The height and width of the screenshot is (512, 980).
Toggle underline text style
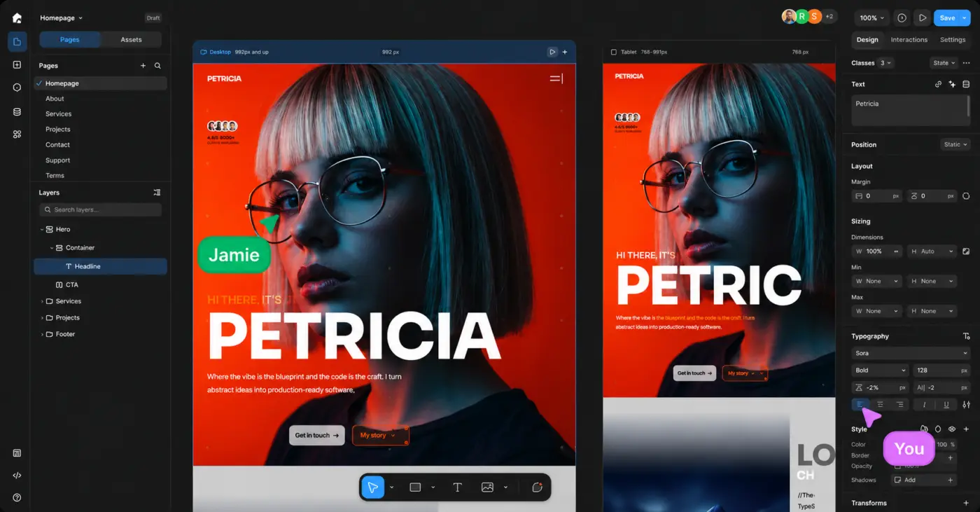pos(946,404)
